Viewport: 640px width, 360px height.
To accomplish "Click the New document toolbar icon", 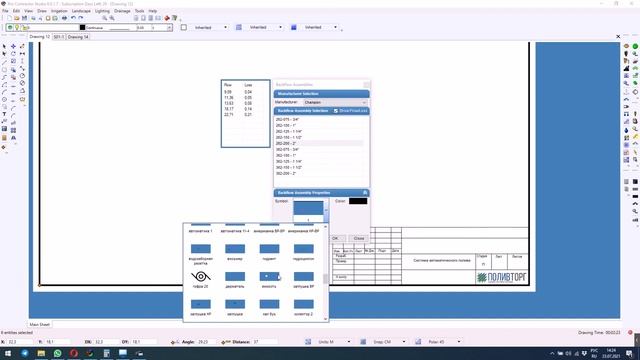I will pos(9,18).
